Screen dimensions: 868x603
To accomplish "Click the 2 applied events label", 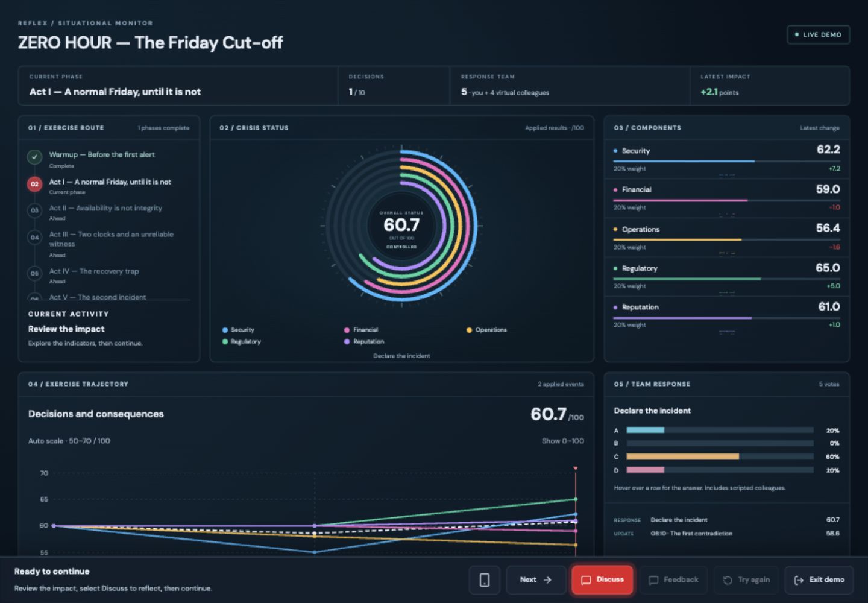I will pos(561,384).
